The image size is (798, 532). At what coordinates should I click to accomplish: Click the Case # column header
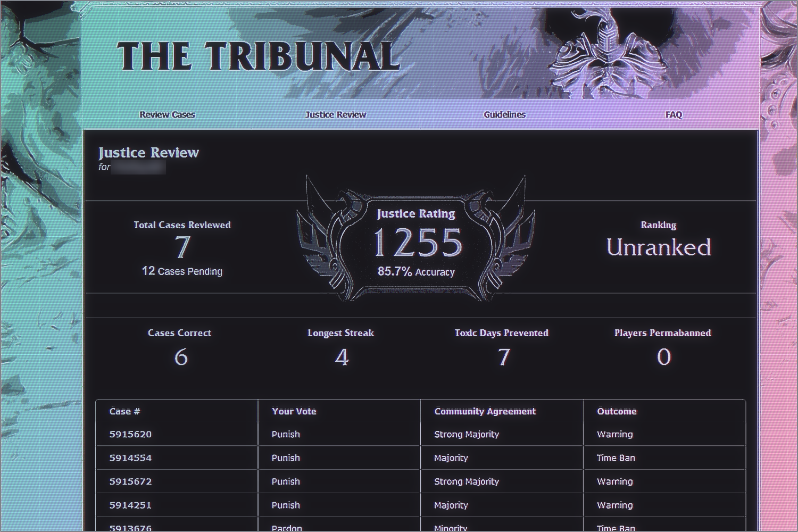(x=124, y=411)
